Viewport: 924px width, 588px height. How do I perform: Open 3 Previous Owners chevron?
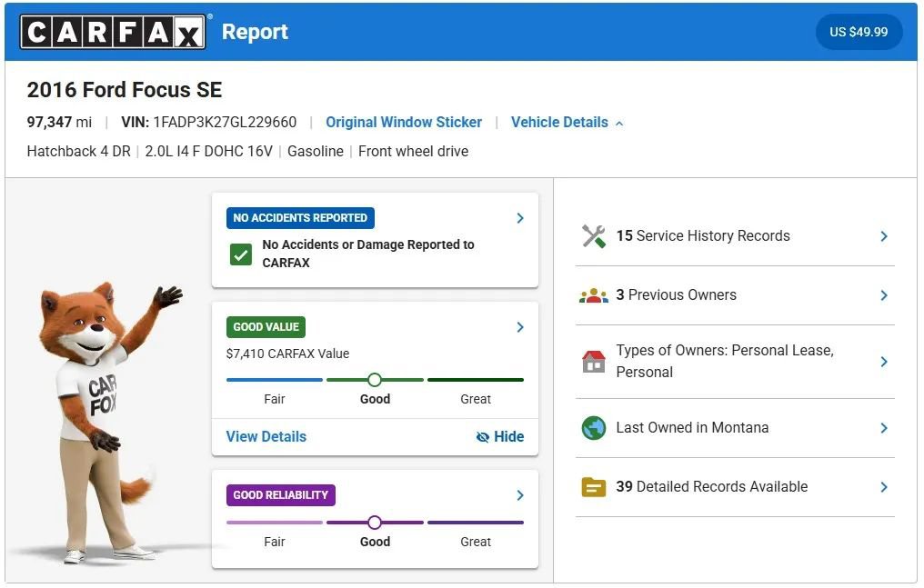884,295
